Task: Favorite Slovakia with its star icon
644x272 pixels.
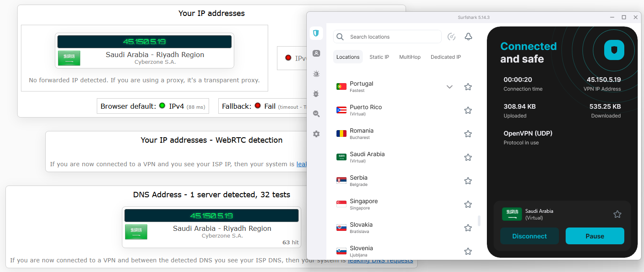Action: coord(468,228)
